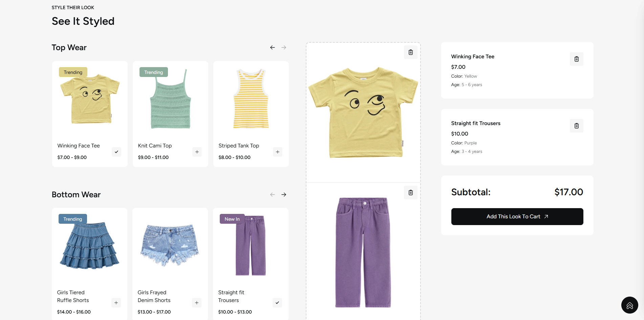644x320 pixels.
Task: Add Girls Tiered Ruffle Shorts with plus
Action: [x=116, y=303]
